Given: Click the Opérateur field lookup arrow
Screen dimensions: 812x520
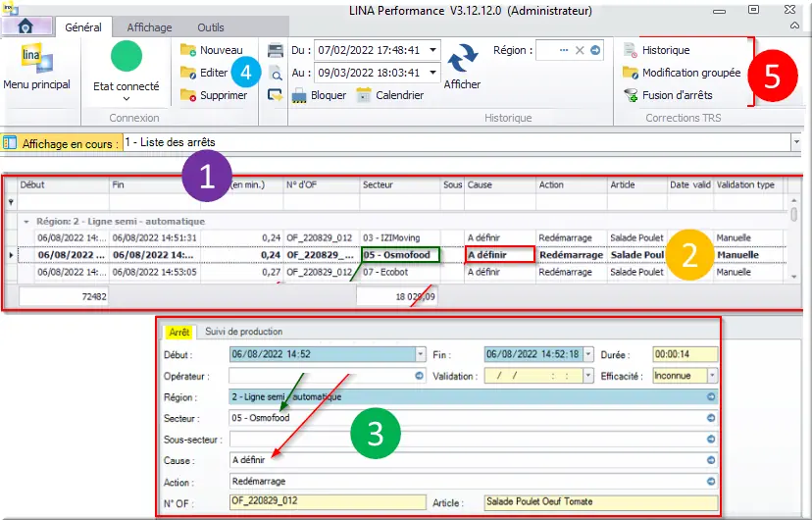Looking at the screenshot, I should click(x=419, y=376).
